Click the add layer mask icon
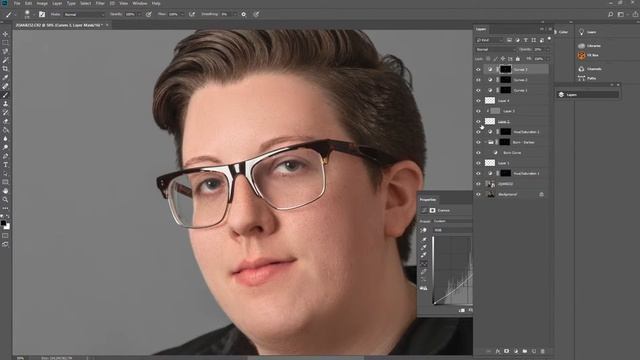640x360 pixels. 507,351
